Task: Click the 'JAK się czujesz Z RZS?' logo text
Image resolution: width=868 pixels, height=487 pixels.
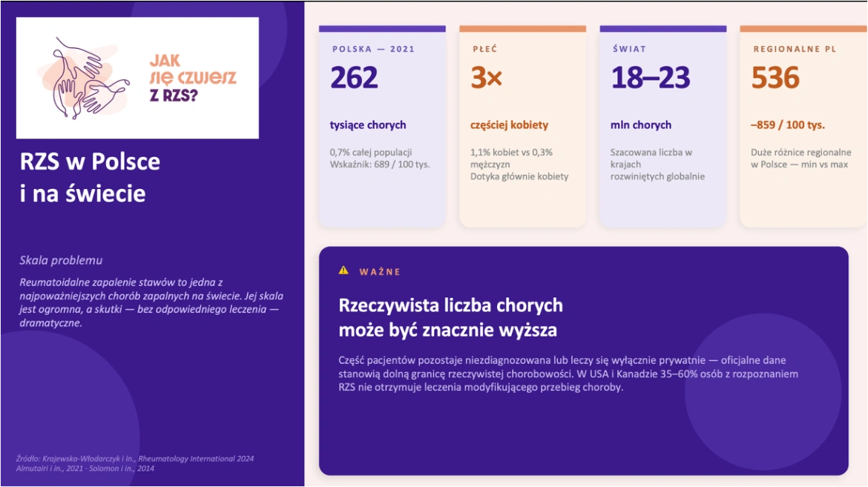Action: pyautogui.click(x=193, y=78)
